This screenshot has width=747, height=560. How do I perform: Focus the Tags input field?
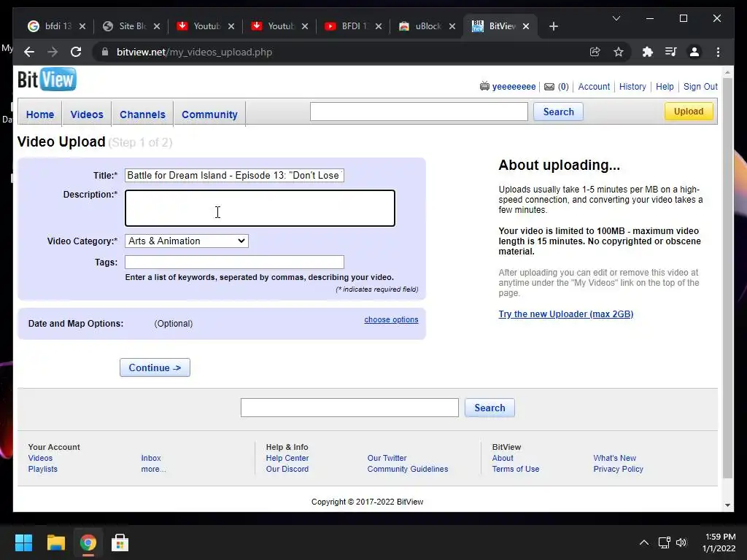click(x=234, y=262)
